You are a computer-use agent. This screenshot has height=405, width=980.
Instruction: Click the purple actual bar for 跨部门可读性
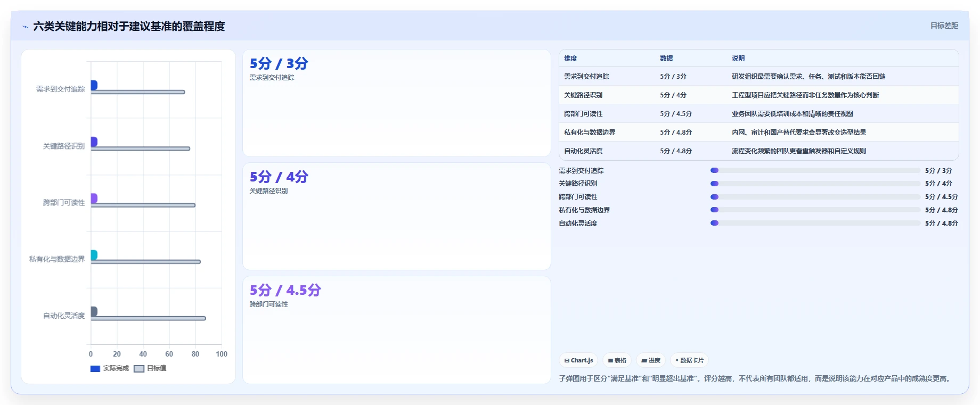pos(94,198)
